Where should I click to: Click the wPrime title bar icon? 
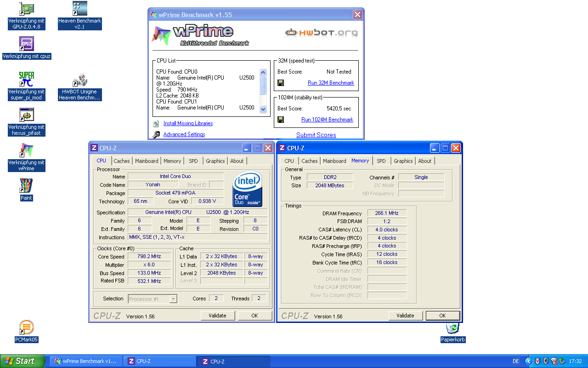pos(154,15)
